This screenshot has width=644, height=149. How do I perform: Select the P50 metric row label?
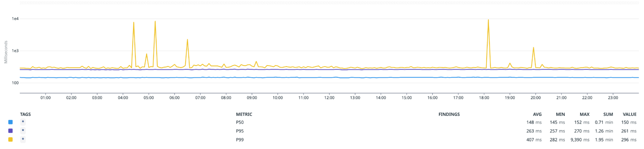[240, 122]
